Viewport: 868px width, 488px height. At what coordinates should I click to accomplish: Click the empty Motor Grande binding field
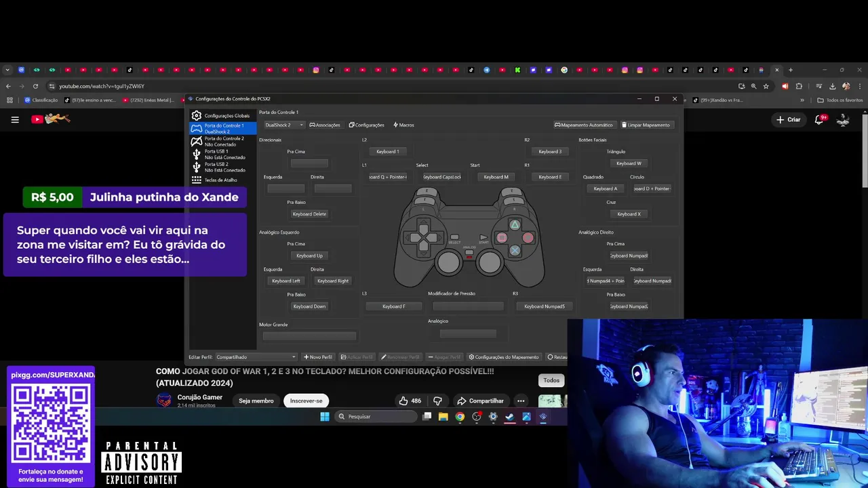point(309,336)
